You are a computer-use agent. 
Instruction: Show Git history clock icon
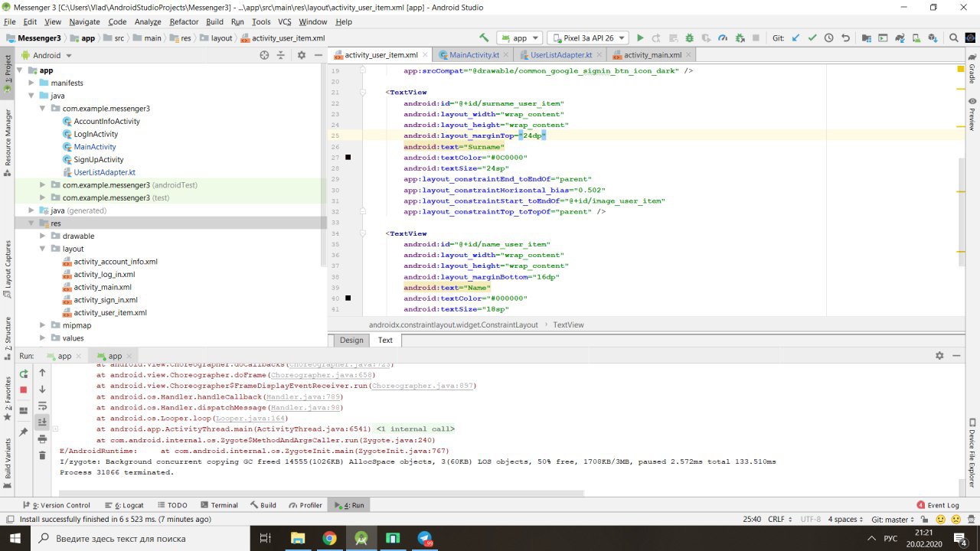[x=828, y=37]
